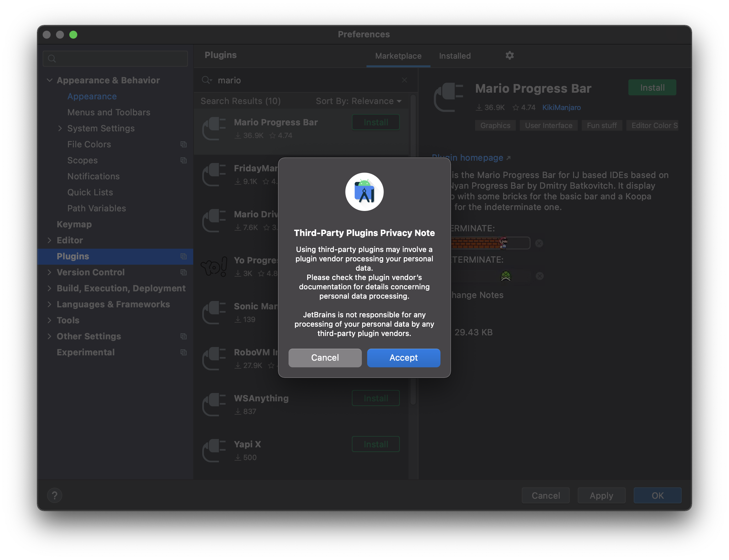This screenshot has height=560, width=729.
Task: Expand the System Settings tree node
Action: (60, 128)
